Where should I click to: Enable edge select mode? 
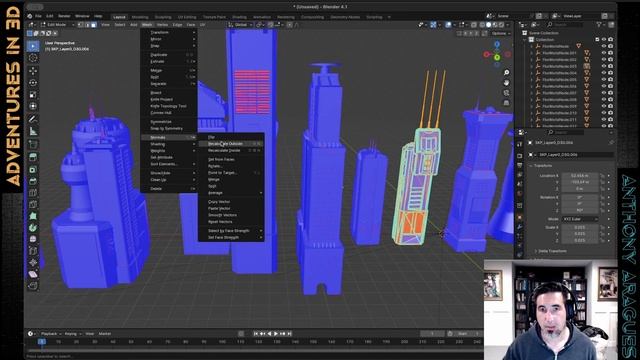(x=87, y=25)
